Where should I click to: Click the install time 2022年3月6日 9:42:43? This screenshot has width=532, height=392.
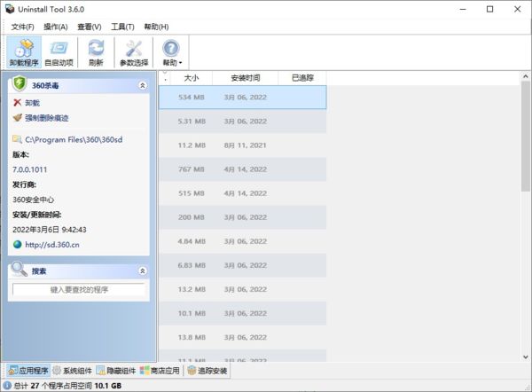click(50, 230)
